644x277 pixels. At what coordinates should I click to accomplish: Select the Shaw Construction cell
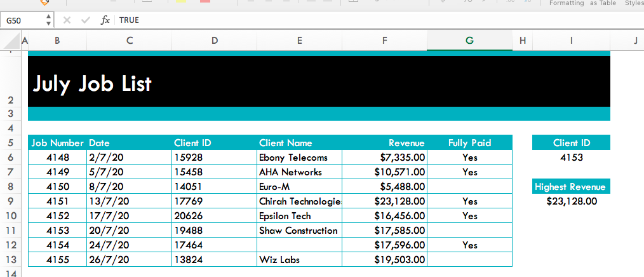click(x=299, y=231)
